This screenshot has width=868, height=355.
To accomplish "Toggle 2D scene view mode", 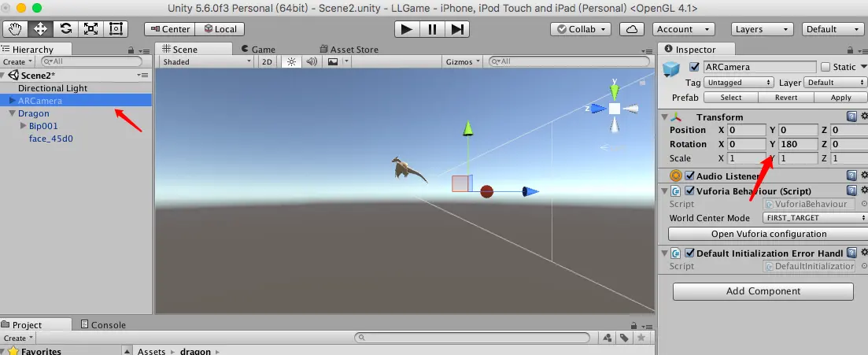I will (x=267, y=61).
